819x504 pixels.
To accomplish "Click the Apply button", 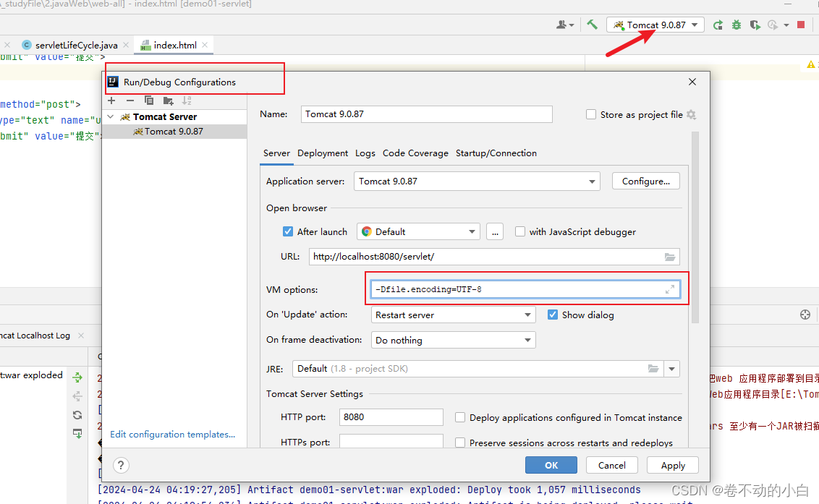I will (x=673, y=466).
